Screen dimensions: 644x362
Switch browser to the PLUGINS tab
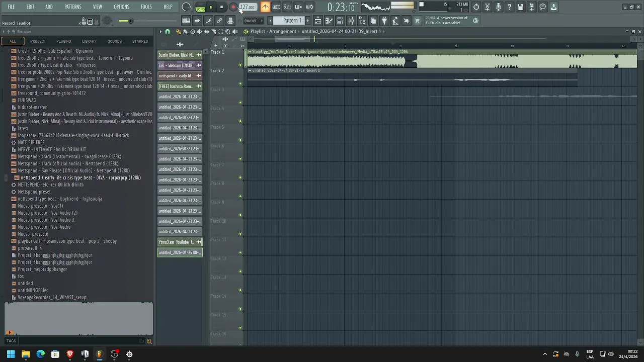[x=63, y=41]
